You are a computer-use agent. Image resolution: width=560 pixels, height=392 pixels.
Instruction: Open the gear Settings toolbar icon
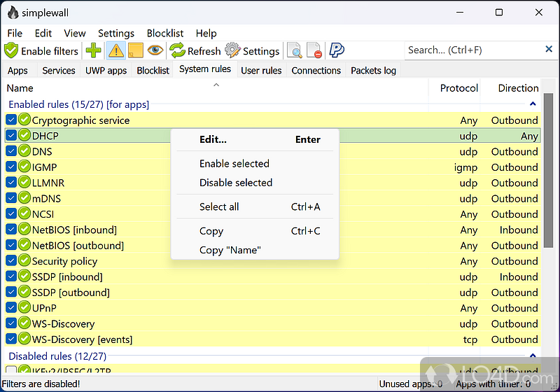pos(232,50)
